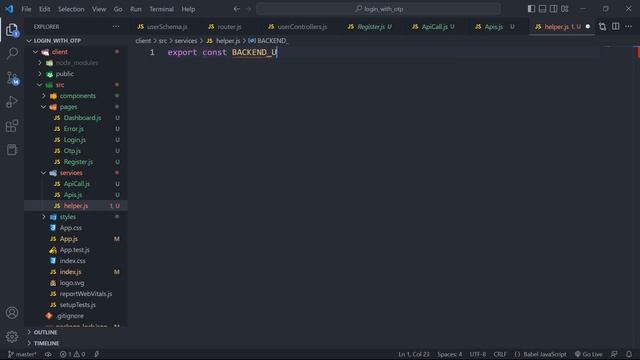640x360 pixels.
Task: Open the View menu
Action: click(x=99, y=9)
